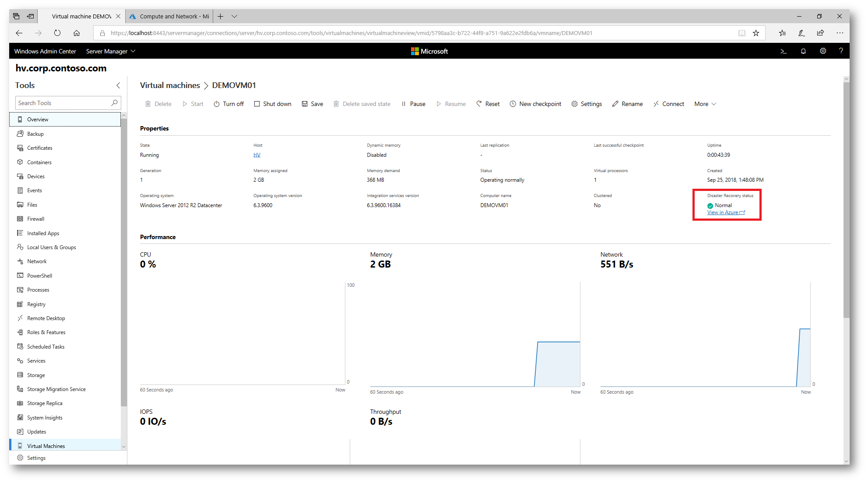868x483 pixels.
Task: Open Remote Desktop tool
Action: click(x=65, y=318)
